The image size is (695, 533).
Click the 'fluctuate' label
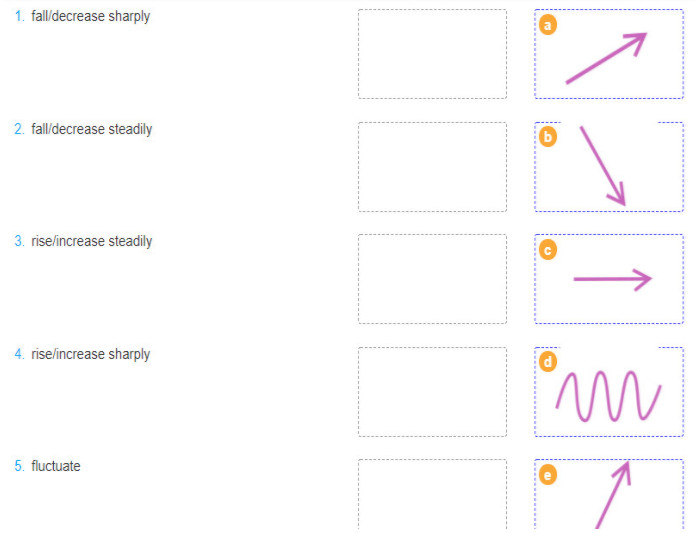56,467
